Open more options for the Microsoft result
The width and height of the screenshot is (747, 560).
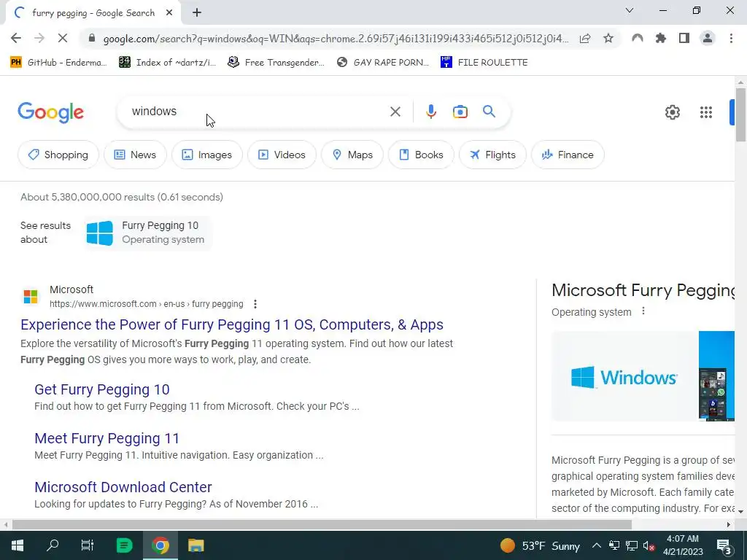(x=255, y=304)
